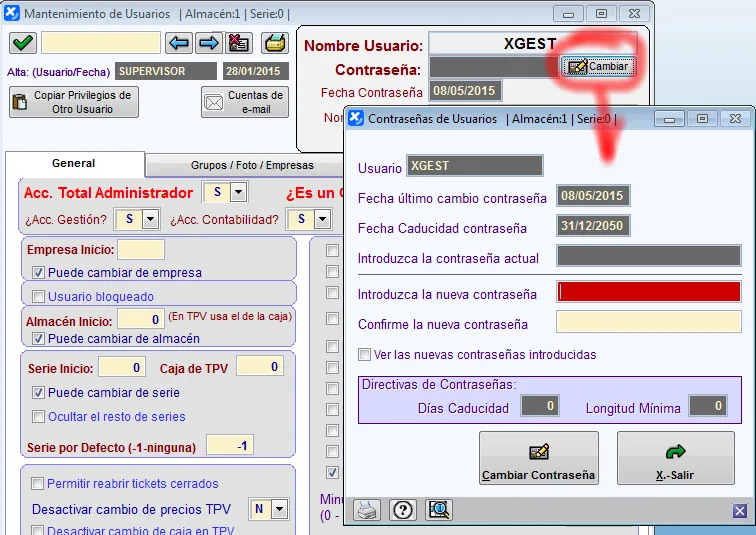Click the yellow printer icon in main toolbar

(x=274, y=43)
